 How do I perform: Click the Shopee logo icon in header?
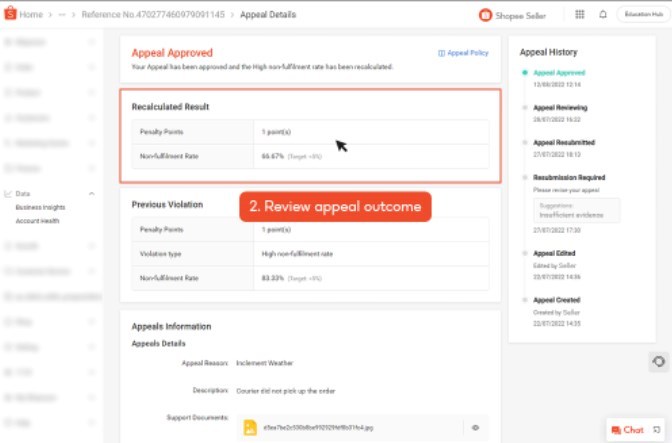point(9,15)
